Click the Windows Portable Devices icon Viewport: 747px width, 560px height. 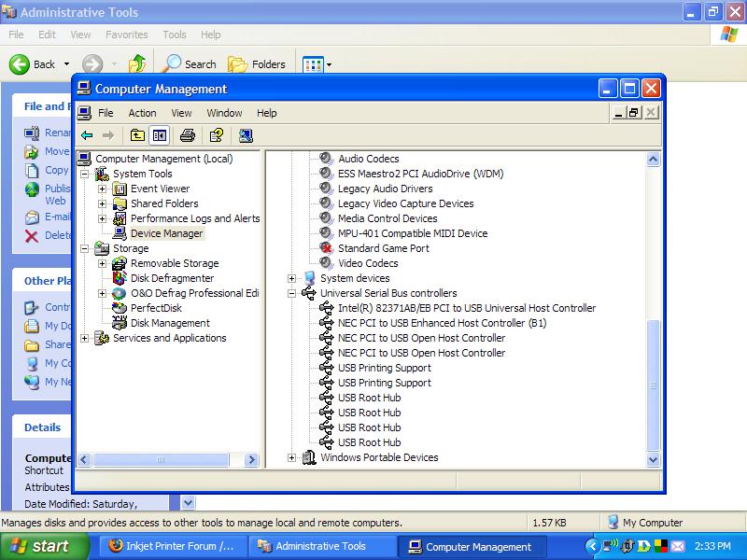coord(309,457)
